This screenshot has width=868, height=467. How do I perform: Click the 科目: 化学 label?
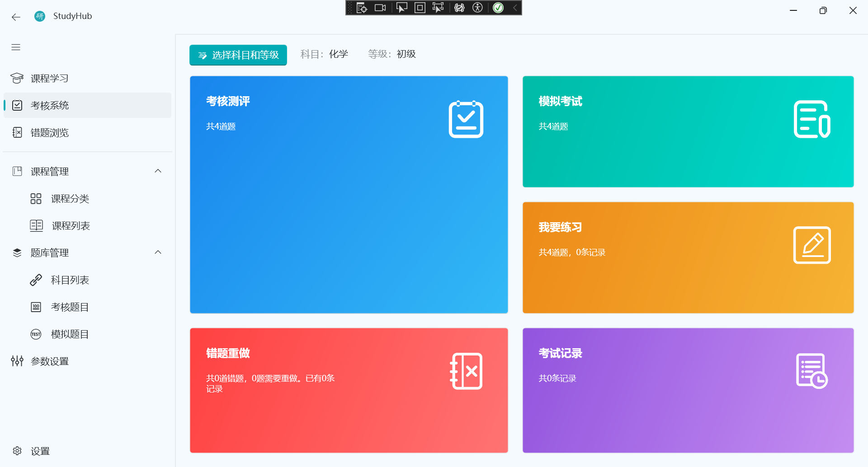coord(324,54)
